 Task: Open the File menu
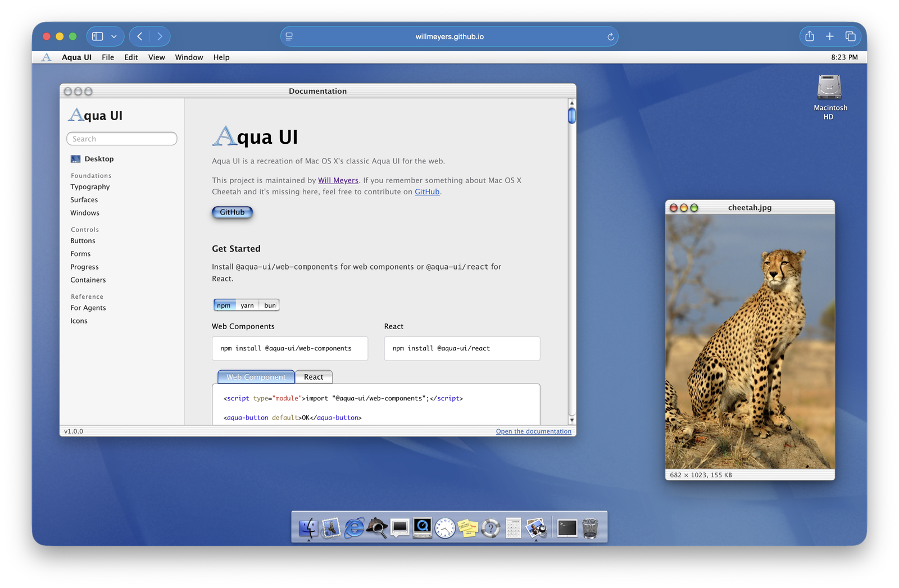point(108,57)
